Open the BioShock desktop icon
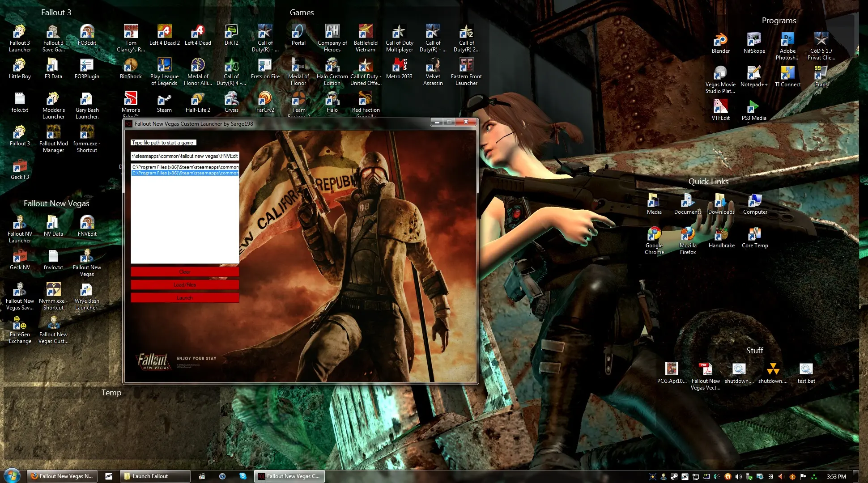This screenshot has height=483, width=868. coord(131,68)
